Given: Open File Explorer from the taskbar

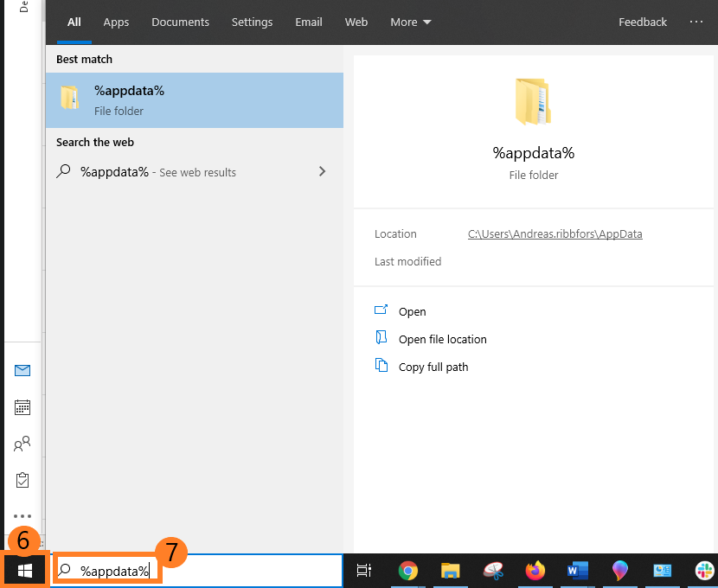Looking at the screenshot, I should coord(450,571).
